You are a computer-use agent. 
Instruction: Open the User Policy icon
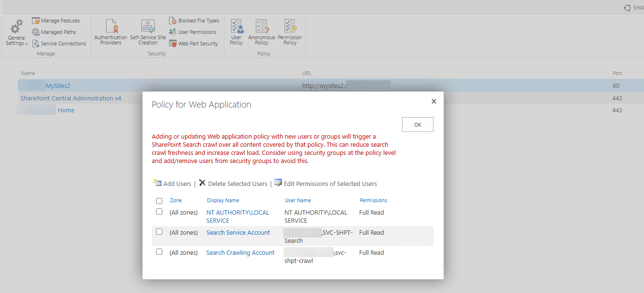click(x=237, y=26)
